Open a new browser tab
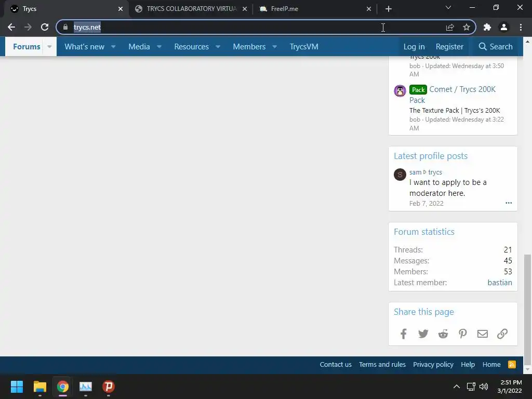This screenshot has width=532, height=399. click(x=389, y=9)
